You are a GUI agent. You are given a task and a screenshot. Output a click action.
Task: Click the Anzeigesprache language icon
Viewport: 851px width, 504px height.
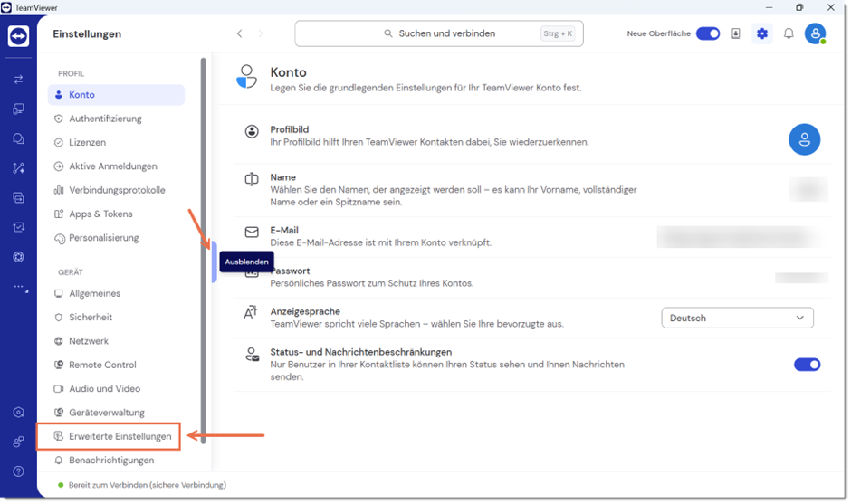click(251, 312)
